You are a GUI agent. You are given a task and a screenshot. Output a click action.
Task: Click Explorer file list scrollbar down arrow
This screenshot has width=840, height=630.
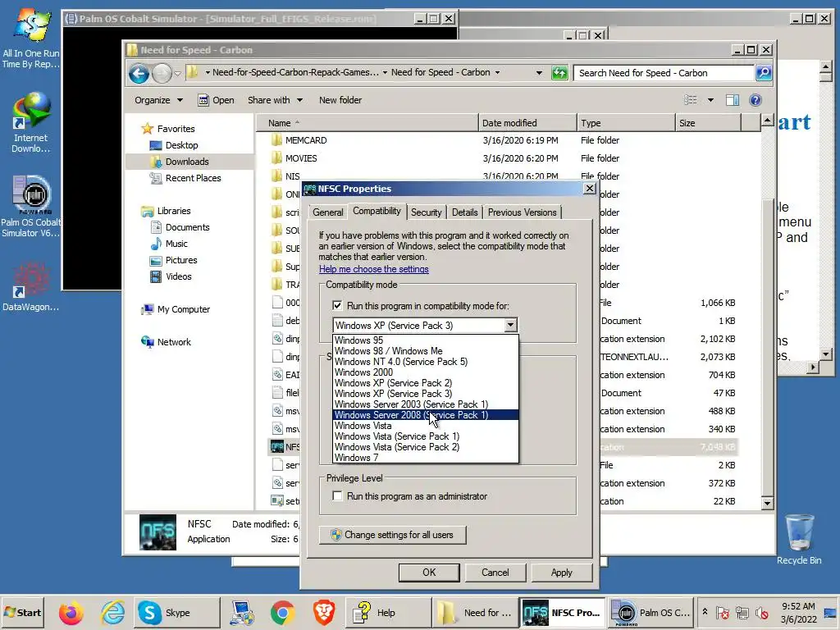[767, 503]
